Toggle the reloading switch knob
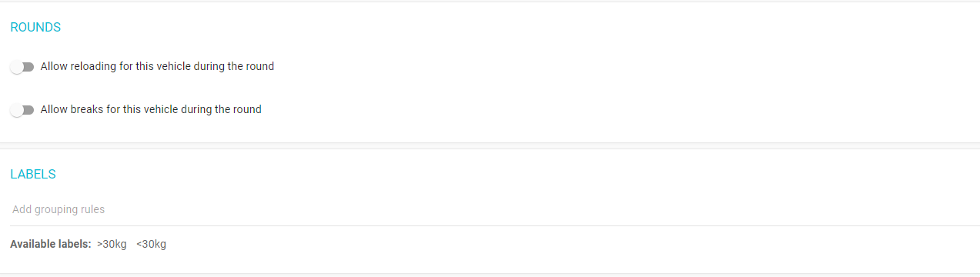This screenshot has height=277, width=980. click(x=17, y=67)
